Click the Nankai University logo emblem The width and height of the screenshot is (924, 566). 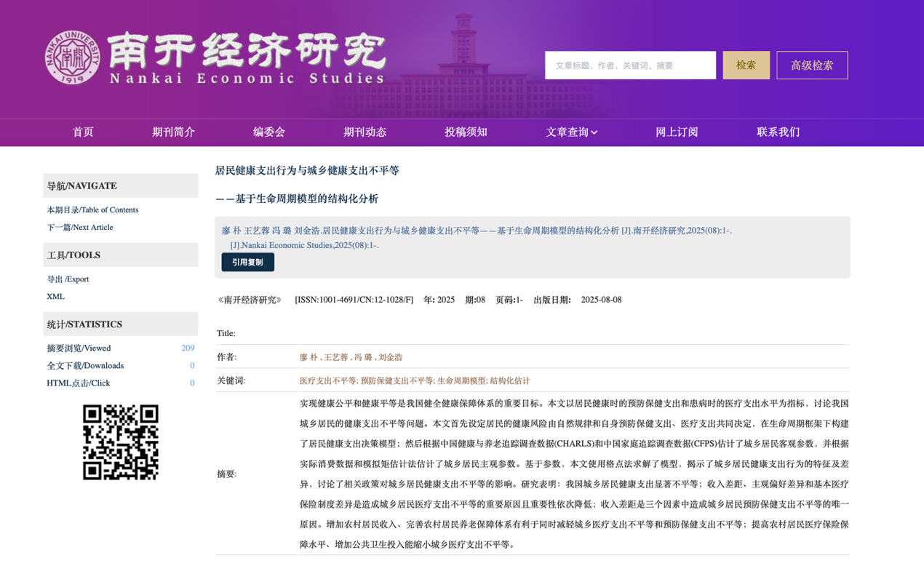coord(72,57)
